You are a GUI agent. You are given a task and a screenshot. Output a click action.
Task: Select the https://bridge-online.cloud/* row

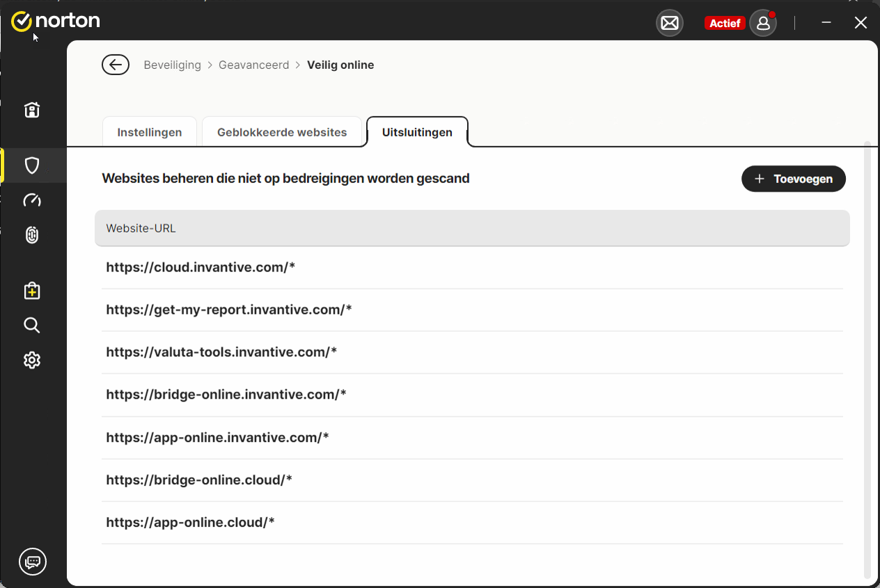click(472, 480)
